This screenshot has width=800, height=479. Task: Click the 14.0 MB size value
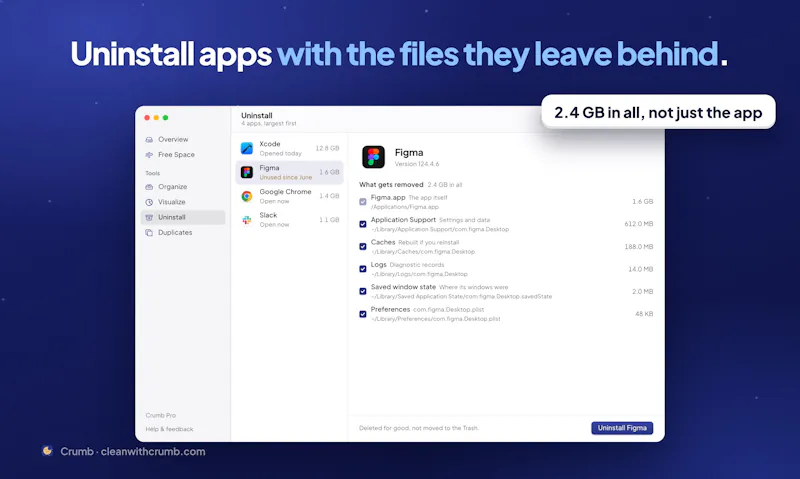point(641,269)
